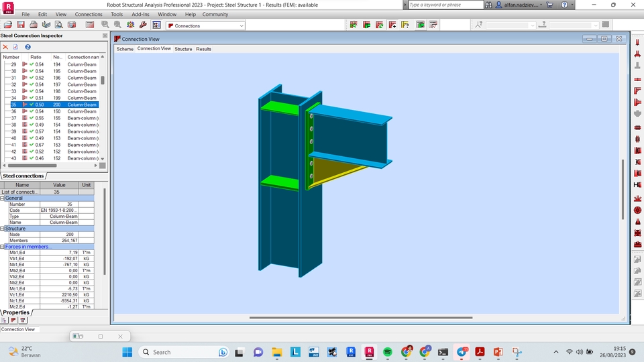Click the connection verification checkmark window icon
Viewport: 644px width, 362px height.
pyautogui.click(x=433, y=25)
